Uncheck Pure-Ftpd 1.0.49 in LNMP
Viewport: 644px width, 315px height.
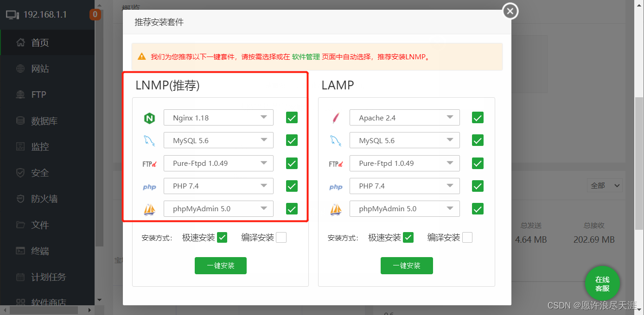(292, 163)
